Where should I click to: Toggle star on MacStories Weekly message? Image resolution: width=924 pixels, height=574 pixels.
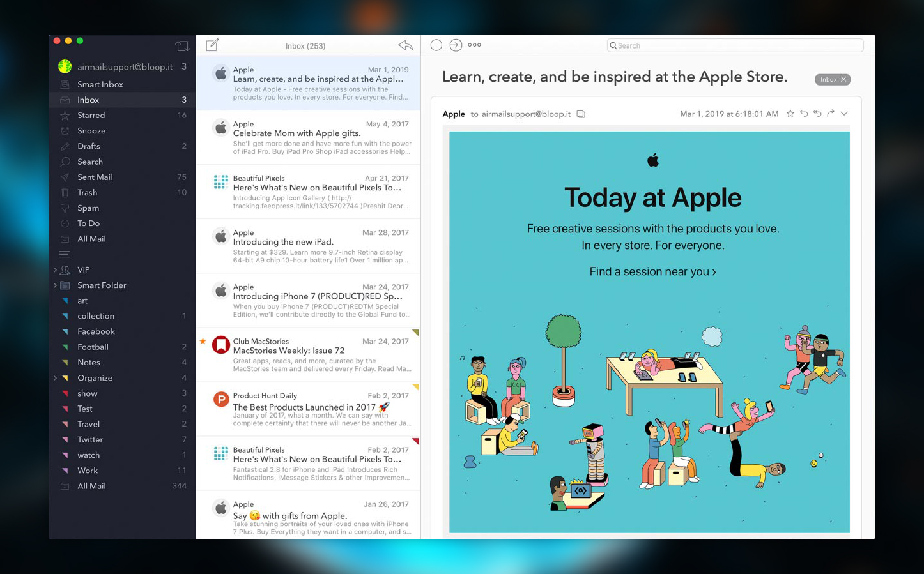tap(203, 342)
